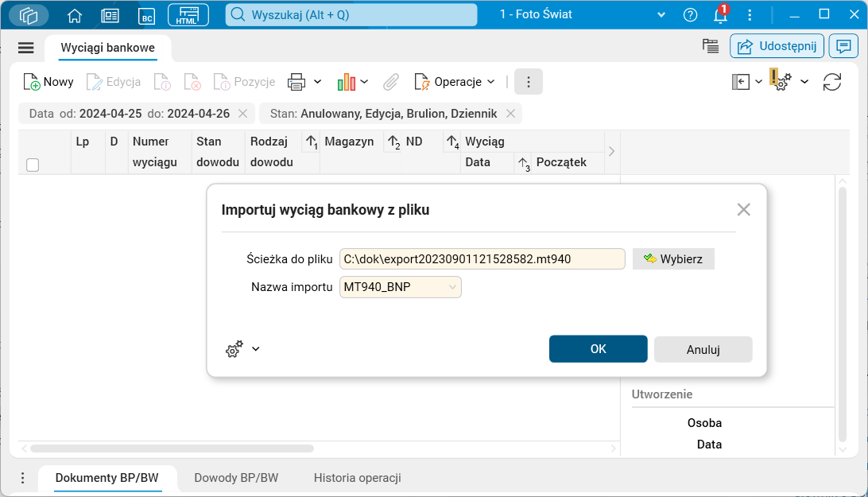This screenshot has height=497, width=868.
Task: Open the gear settings with warning
Action: [781, 81]
